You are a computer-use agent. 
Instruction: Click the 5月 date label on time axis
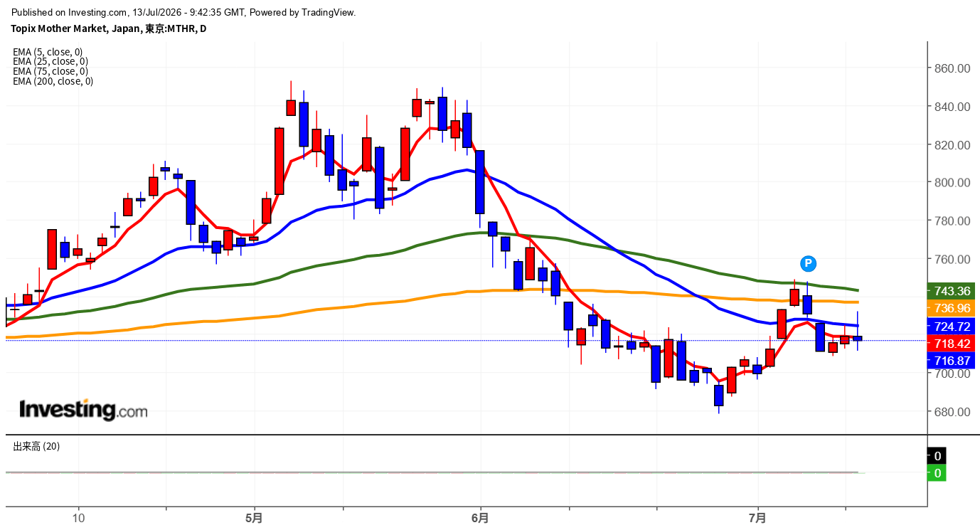tap(254, 518)
